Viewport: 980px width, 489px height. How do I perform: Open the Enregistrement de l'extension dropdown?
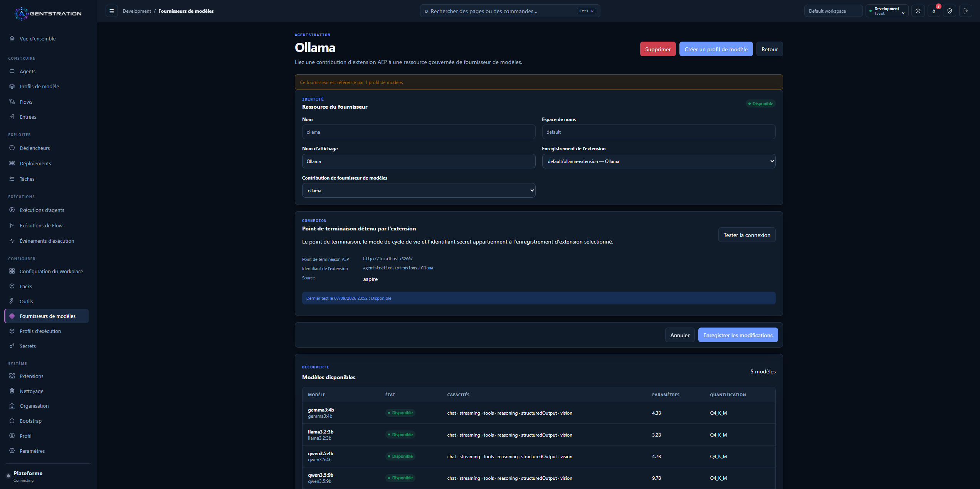659,161
